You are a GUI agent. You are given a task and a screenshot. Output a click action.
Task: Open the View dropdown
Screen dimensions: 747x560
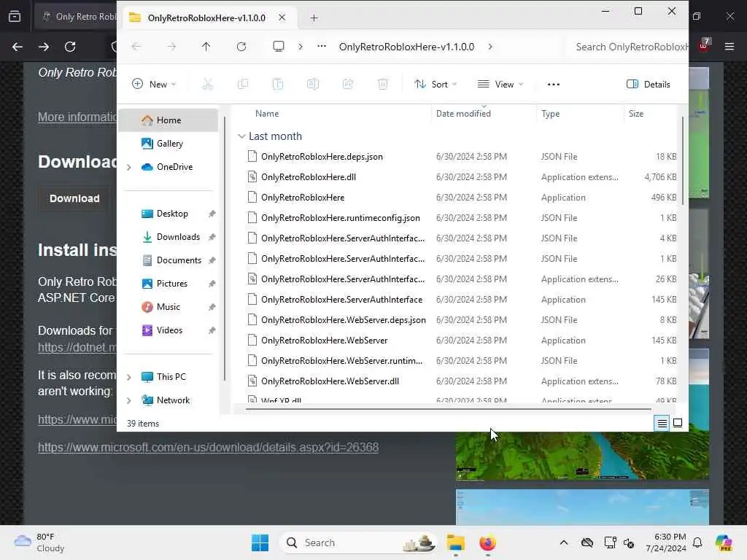point(500,85)
